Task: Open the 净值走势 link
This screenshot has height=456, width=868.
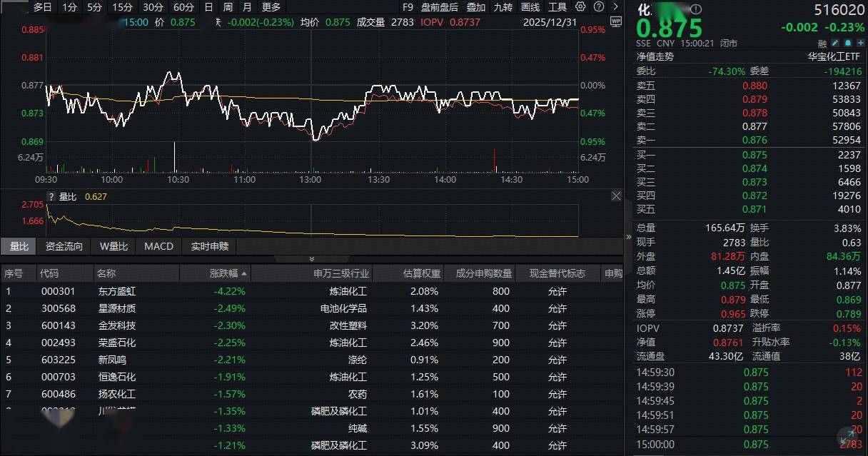Action: coord(655,56)
